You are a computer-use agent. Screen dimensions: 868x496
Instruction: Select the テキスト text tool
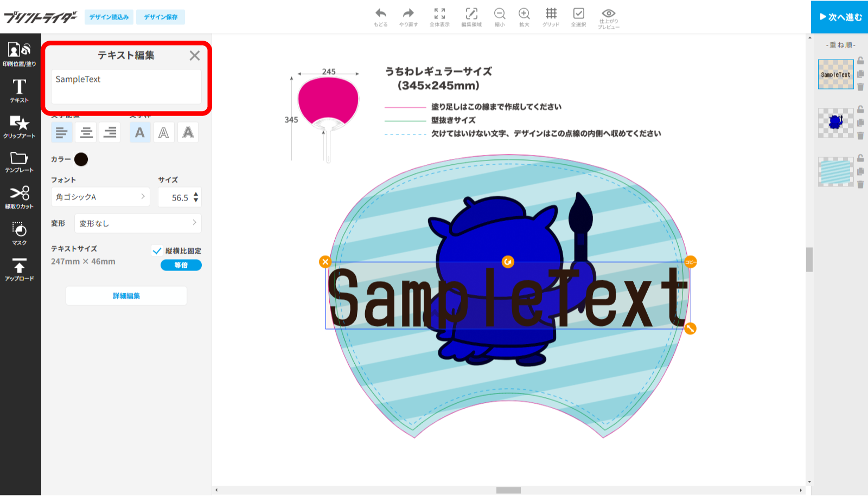20,91
